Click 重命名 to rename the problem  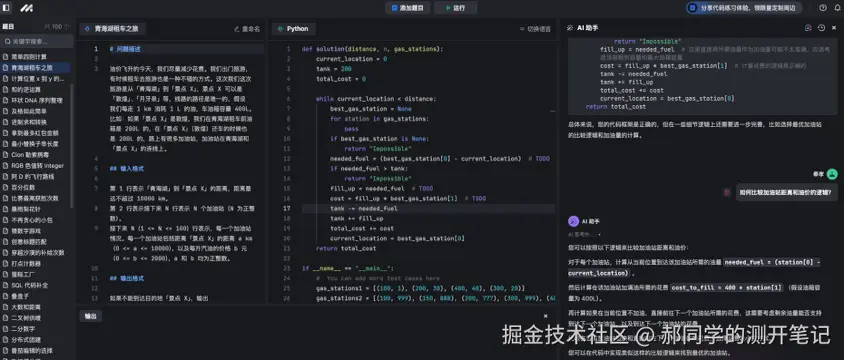pyautogui.click(x=247, y=29)
